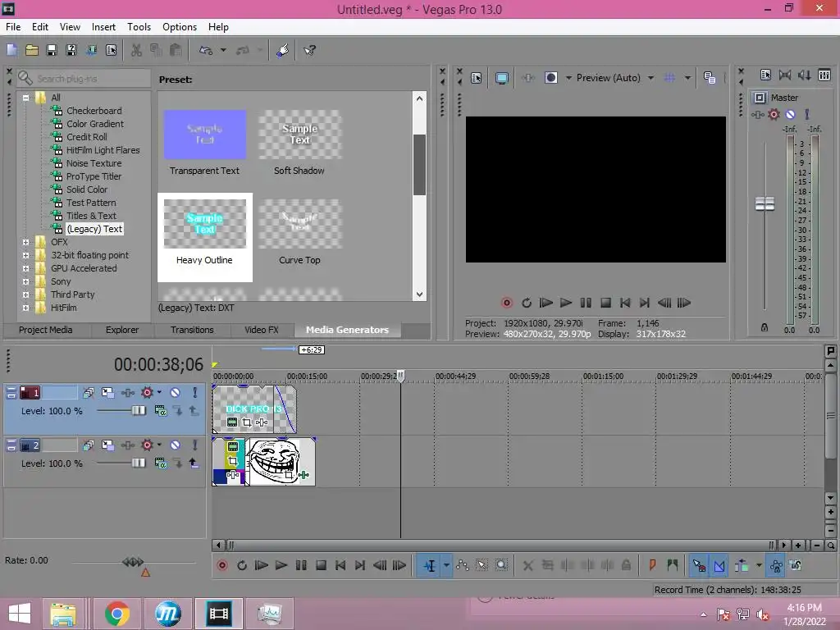840x630 pixels.
Task: Toggle Automatic Crossfades icon
Action: coord(719,565)
